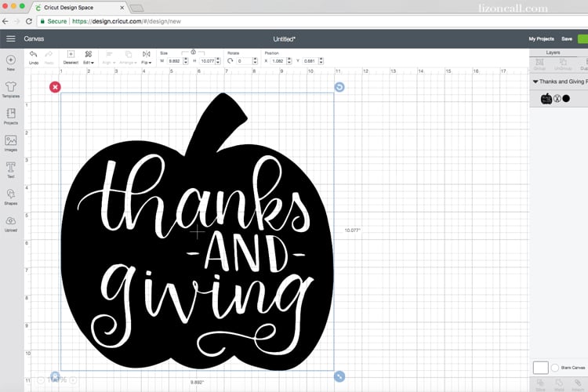The image size is (588, 392).
Task: Toggle the Blank Canvas visibility circle
Action: pos(555,368)
